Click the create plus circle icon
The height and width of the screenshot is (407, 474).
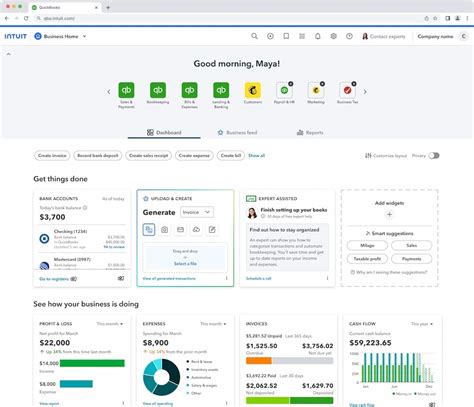click(x=270, y=36)
